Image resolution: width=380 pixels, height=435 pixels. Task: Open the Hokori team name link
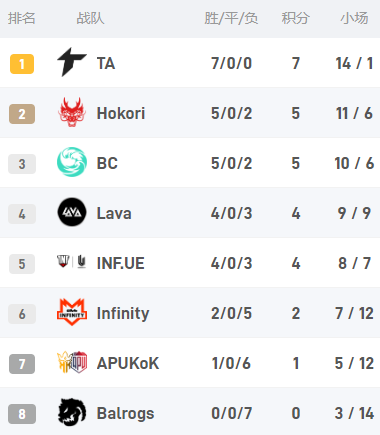[121, 113]
